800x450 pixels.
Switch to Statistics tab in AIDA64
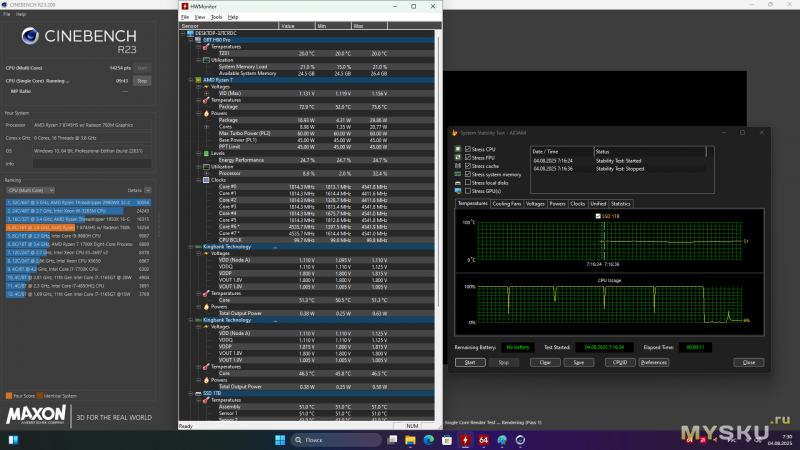620,204
